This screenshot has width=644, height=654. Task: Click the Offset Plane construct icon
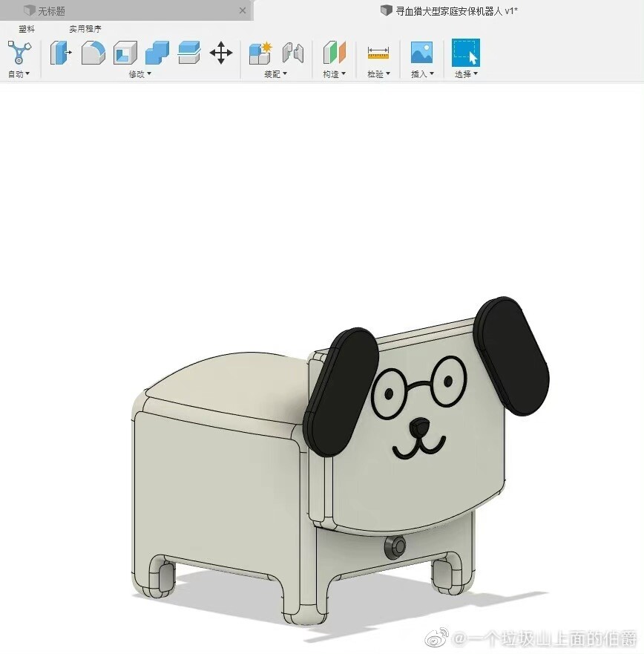click(335, 53)
